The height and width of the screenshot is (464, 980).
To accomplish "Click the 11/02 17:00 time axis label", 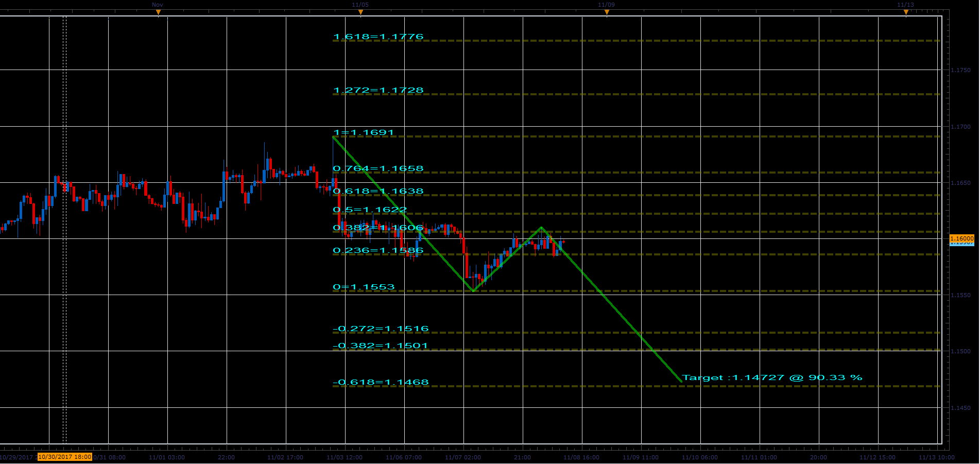I will (285, 457).
